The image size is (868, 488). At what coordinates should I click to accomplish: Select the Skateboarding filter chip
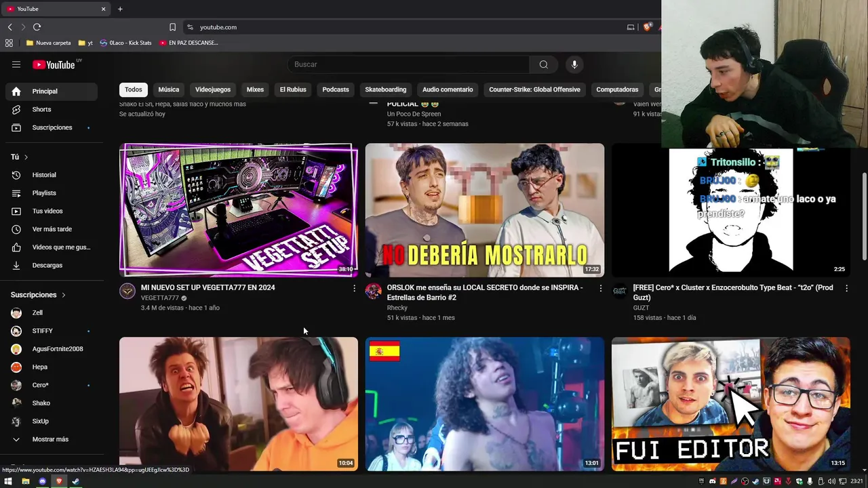coord(386,89)
